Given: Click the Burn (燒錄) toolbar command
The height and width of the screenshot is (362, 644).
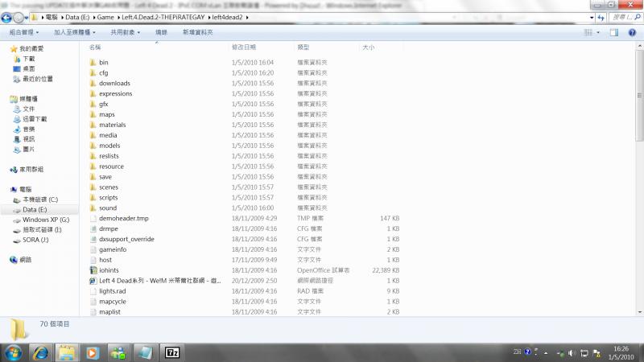Looking at the screenshot, I should click(162, 32).
